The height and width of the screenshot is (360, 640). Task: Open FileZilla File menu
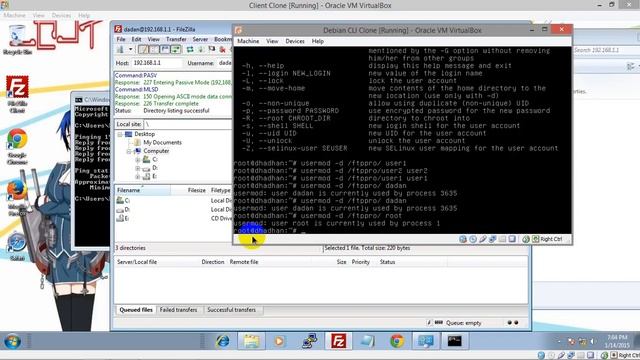121,39
